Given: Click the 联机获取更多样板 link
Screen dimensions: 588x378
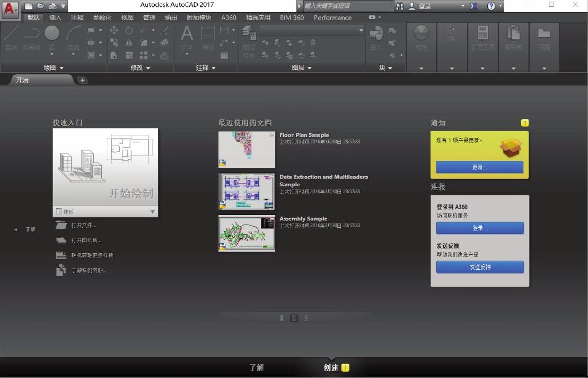Looking at the screenshot, I should (92, 255).
